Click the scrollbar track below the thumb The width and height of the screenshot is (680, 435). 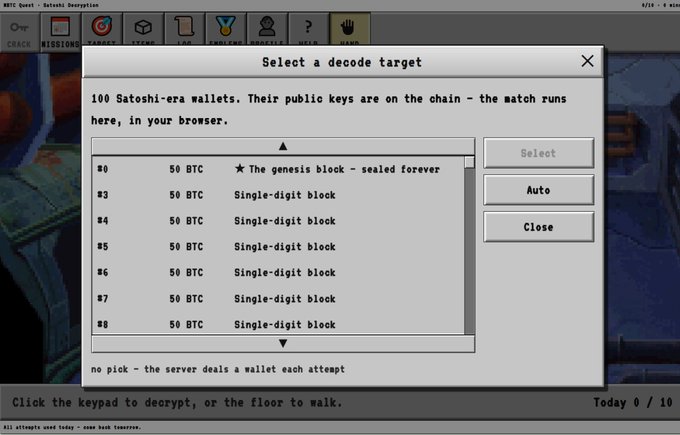(469, 251)
